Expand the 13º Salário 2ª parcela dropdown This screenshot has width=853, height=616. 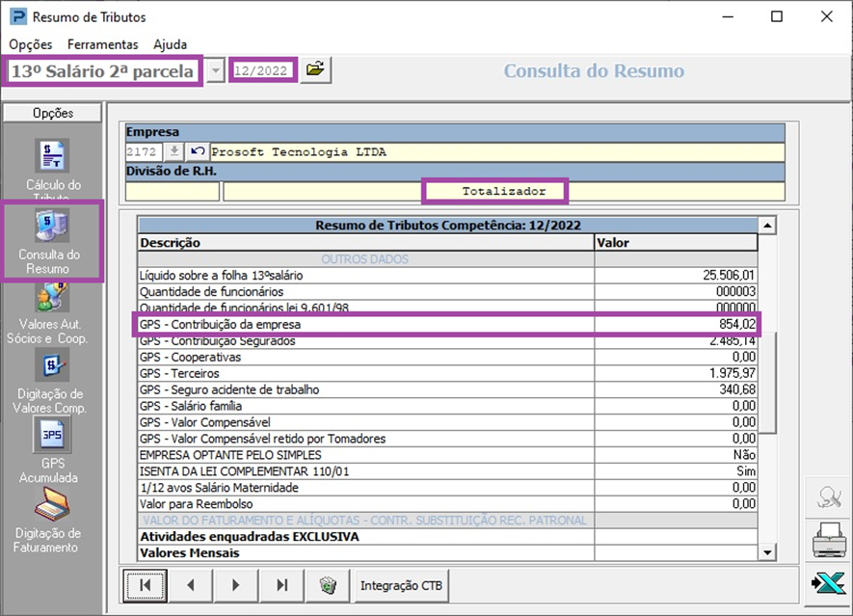click(x=216, y=71)
